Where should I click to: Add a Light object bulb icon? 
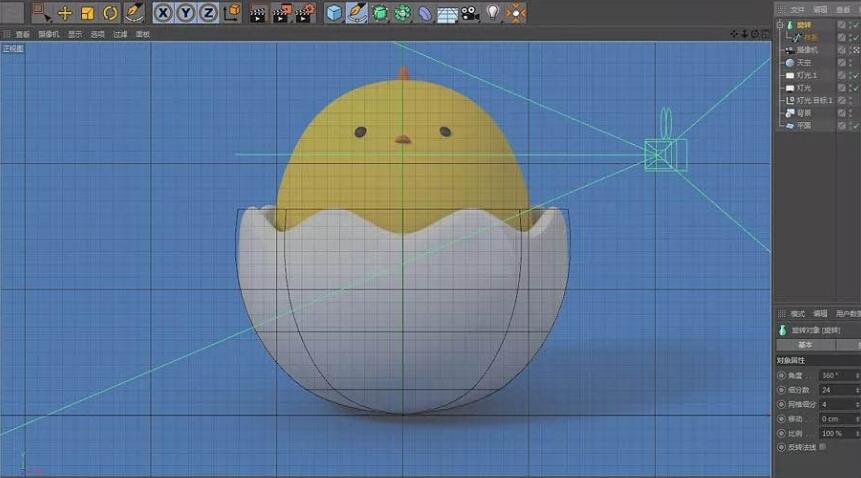(493, 12)
